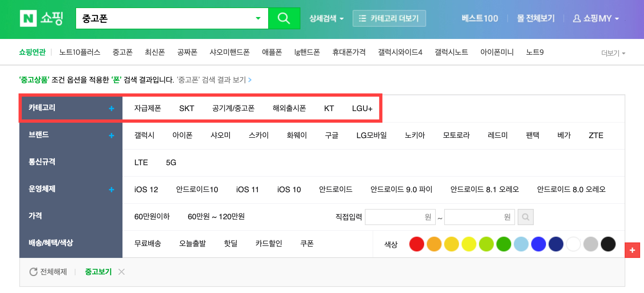Screen dimensions: 644x293
Task: Filter by category LGU+
Action: [x=362, y=108]
